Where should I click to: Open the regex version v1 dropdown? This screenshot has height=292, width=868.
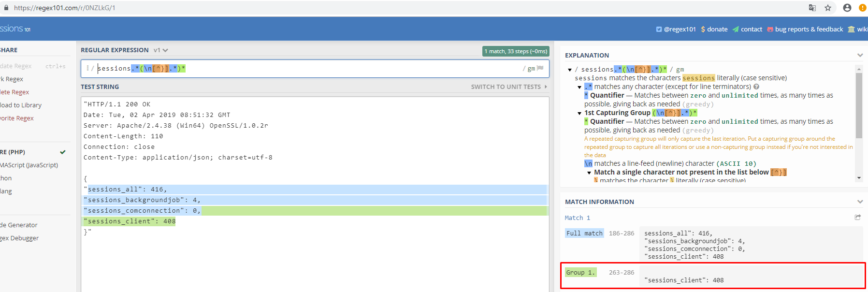point(161,50)
